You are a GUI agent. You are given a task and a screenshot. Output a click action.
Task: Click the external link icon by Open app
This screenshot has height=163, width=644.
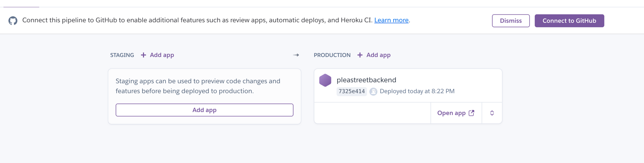(x=471, y=113)
